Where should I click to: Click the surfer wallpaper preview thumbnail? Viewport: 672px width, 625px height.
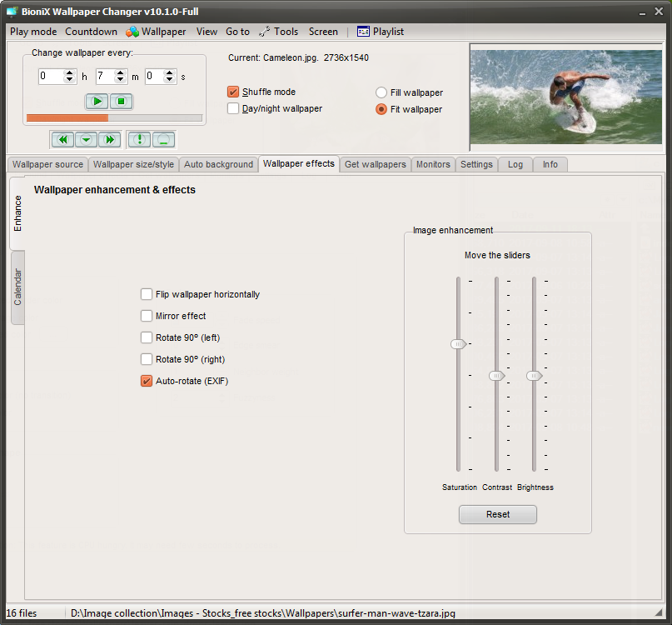pos(565,97)
